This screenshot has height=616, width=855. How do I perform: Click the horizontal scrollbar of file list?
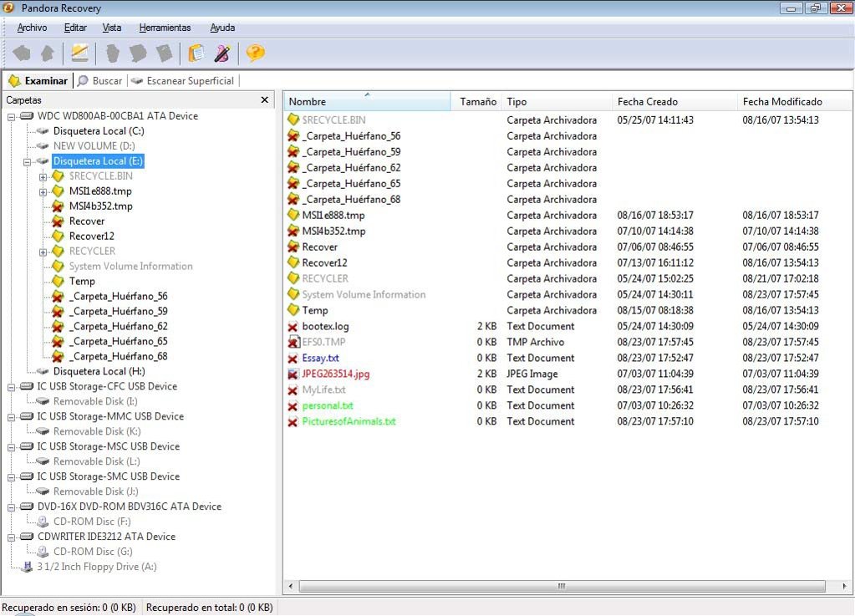click(562, 587)
